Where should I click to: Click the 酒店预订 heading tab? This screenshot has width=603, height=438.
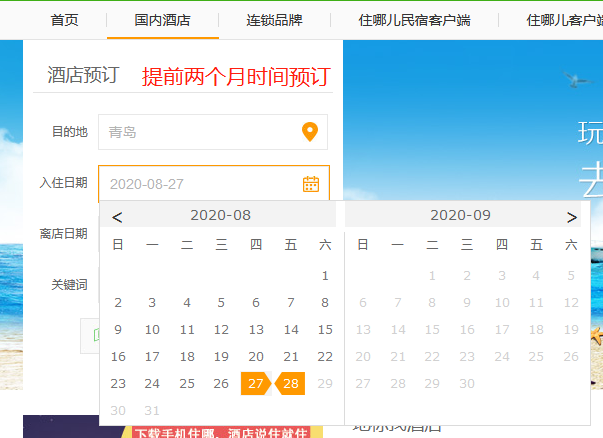(x=83, y=75)
